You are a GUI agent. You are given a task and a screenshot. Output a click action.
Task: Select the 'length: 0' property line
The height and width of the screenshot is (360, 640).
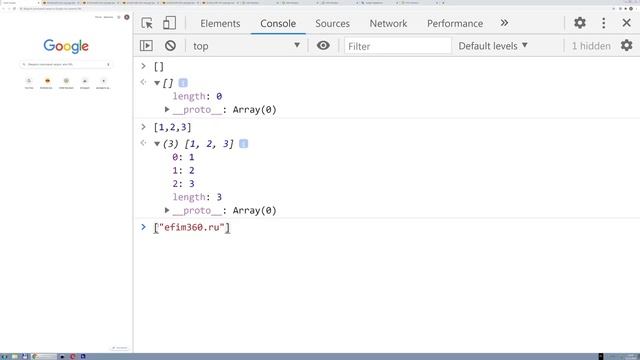pos(197,96)
